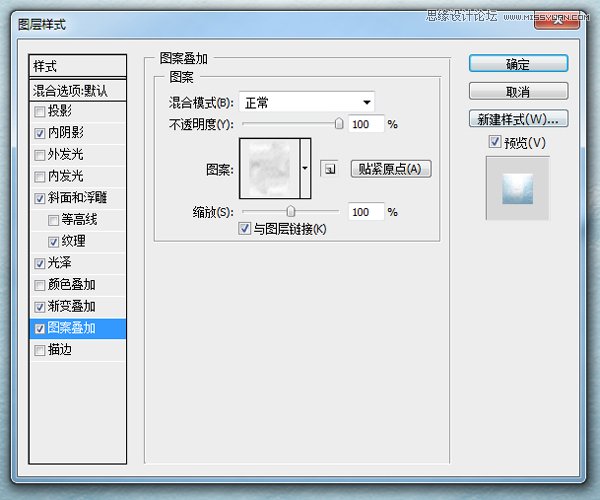The height and width of the screenshot is (500, 600).
Task: Enable the 颜色叠加 checkbox
Action: 40,285
